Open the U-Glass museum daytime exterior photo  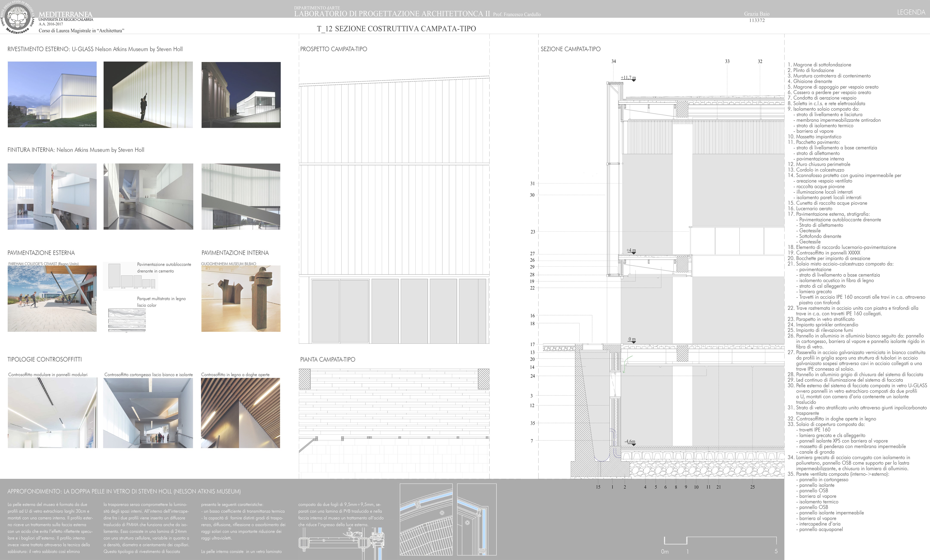click(x=52, y=95)
